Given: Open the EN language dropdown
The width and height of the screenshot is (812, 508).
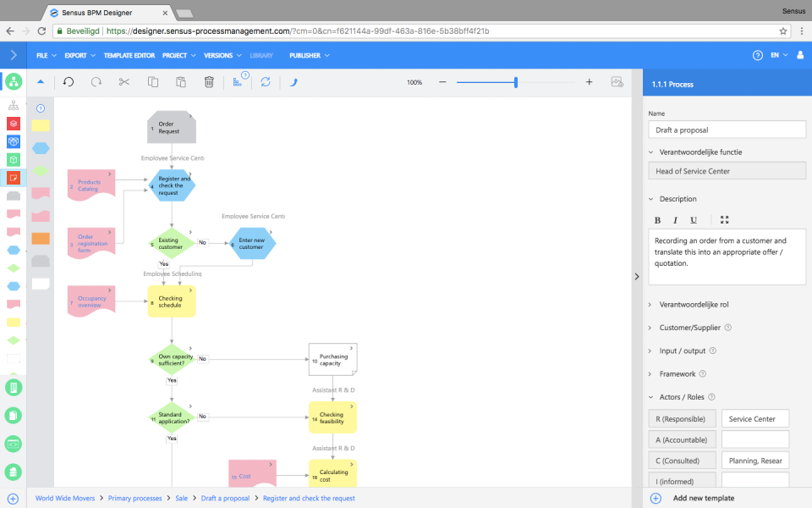Looking at the screenshot, I should (x=779, y=55).
